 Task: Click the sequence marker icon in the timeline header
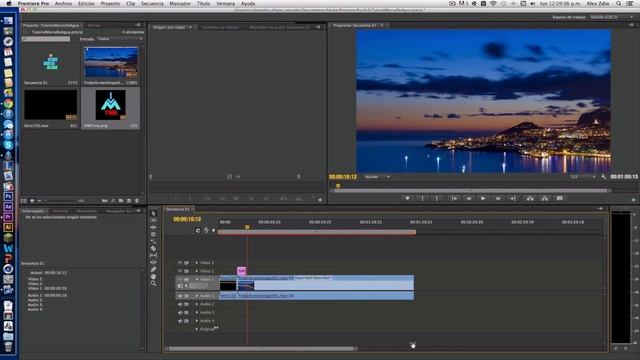click(x=213, y=231)
